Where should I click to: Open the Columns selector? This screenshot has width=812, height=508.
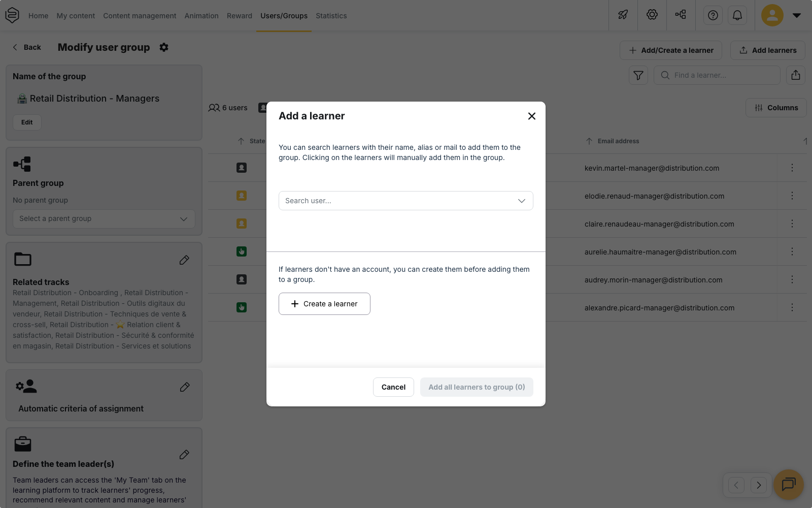[776, 108]
